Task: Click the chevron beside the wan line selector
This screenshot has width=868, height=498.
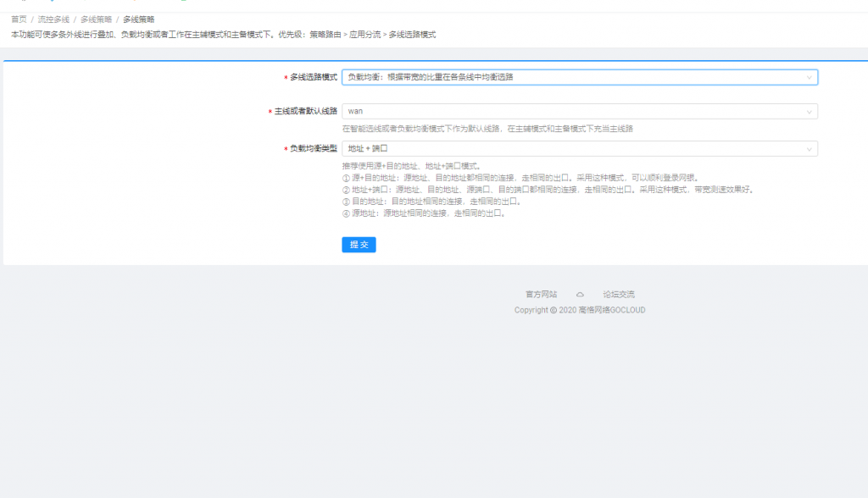Action: coord(810,110)
